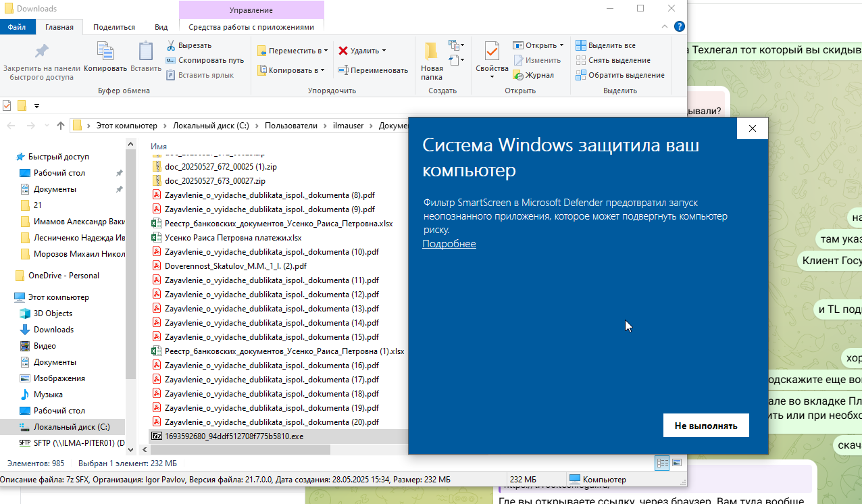862x504 pixels.
Task: Open folder 21 in Quick Access
Action: coord(37,205)
